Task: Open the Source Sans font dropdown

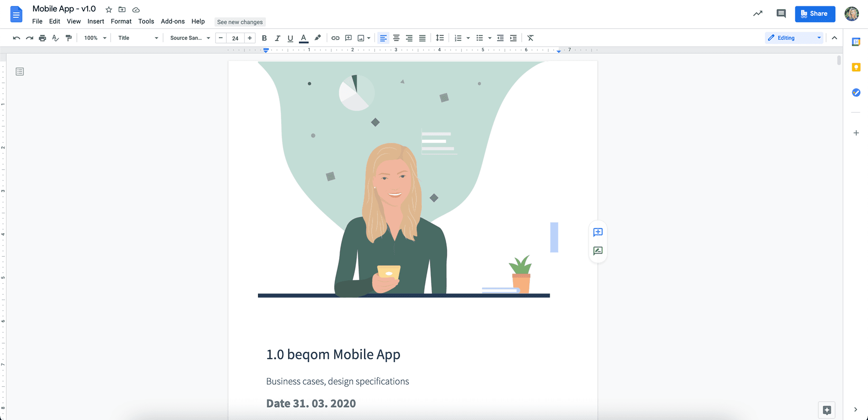Action: pos(190,38)
